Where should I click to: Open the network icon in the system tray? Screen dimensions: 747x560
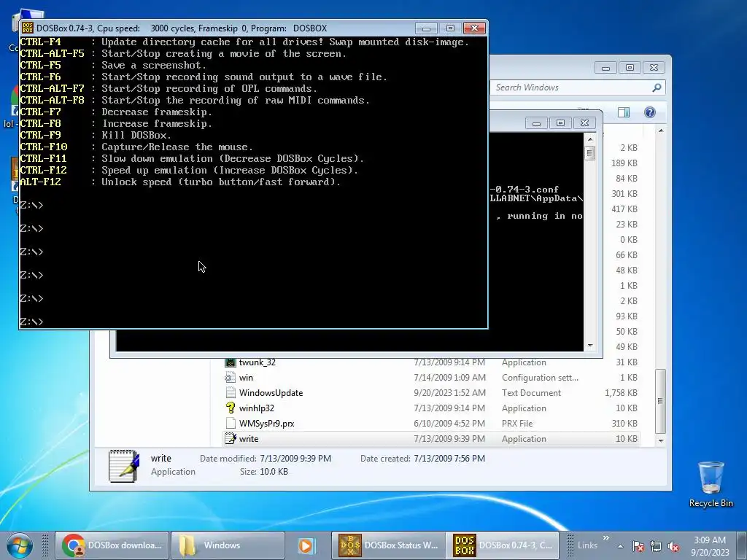pos(656,546)
